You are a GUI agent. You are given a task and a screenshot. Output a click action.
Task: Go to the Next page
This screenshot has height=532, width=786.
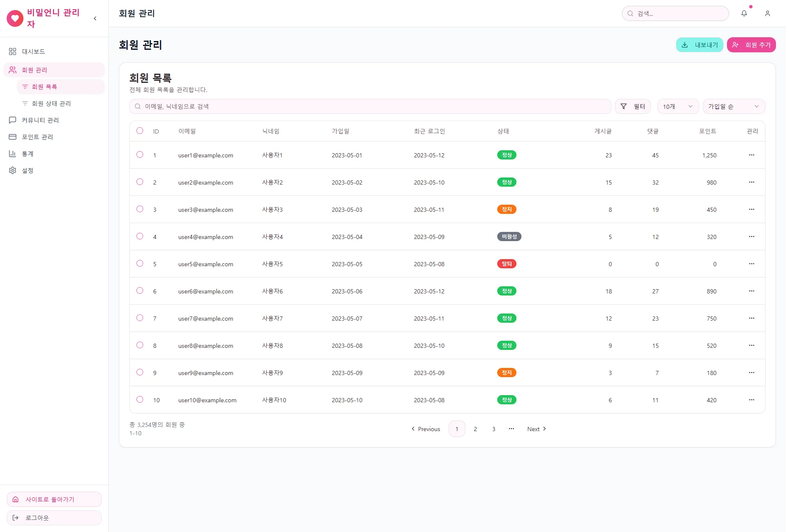pyautogui.click(x=536, y=429)
